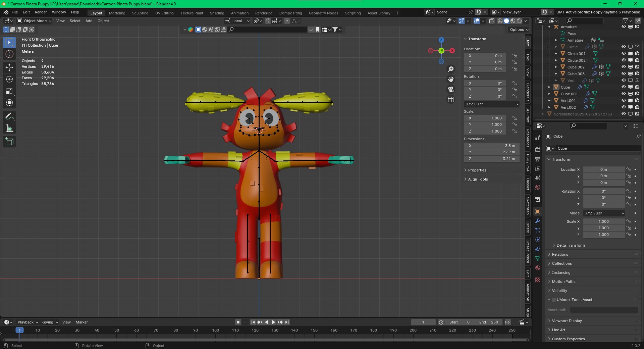Image resolution: width=644 pixels, height=349 pixels.
Task: Click frame 100 on the timeline ruler
Action: (215, 330)
